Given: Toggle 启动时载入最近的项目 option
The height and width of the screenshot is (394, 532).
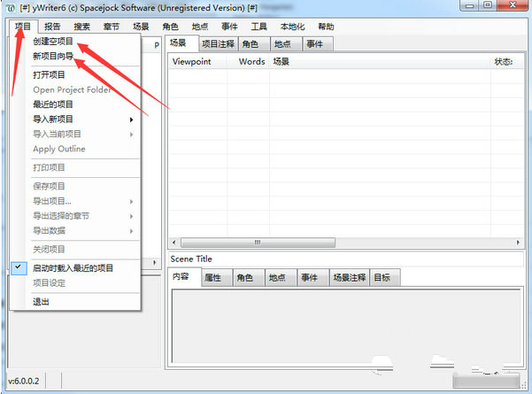Looking at the screenshot, I should tap(76, 267).
